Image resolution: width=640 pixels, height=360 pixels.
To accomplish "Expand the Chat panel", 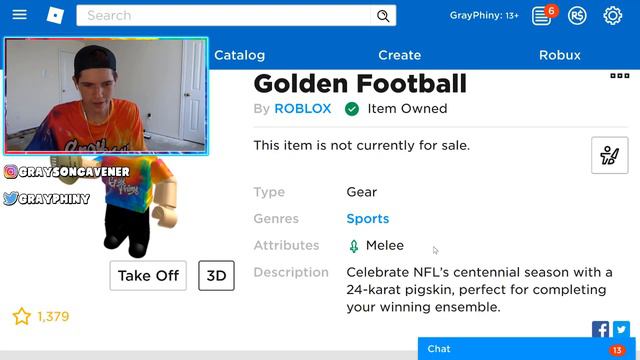I will (527, 349).
